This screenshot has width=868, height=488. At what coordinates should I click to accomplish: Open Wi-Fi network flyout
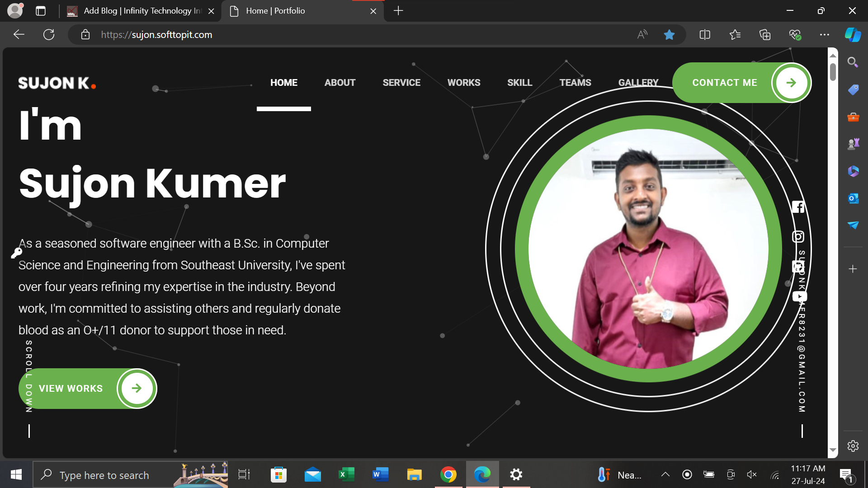click(x=775, y=474)
